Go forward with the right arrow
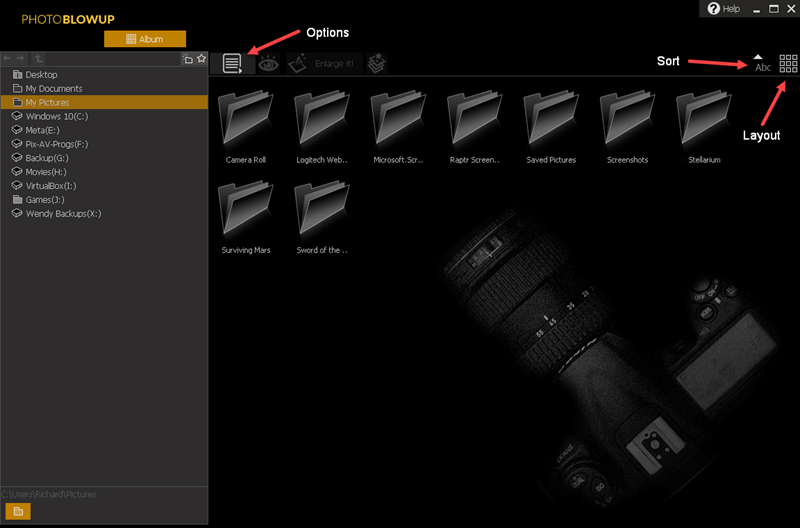The height and width of the screenshot is (528, 800). 20,59
